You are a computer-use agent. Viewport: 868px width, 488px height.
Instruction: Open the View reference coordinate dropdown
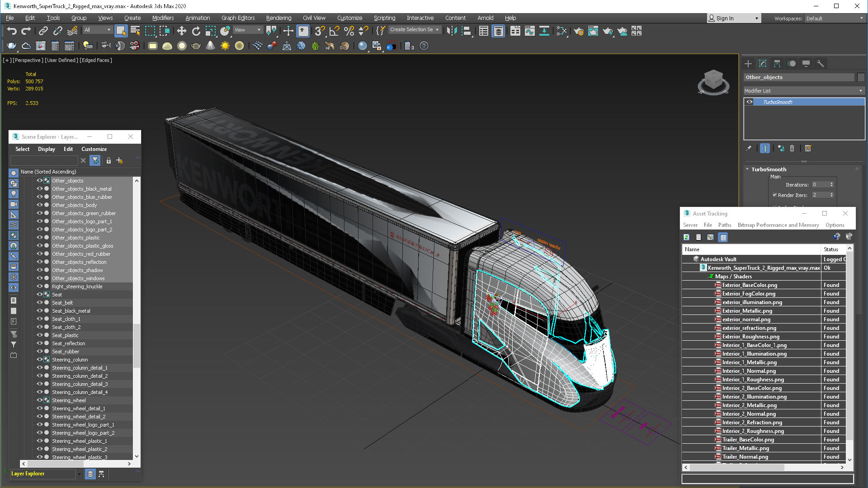pyautogui.click(x=248, y=30)
